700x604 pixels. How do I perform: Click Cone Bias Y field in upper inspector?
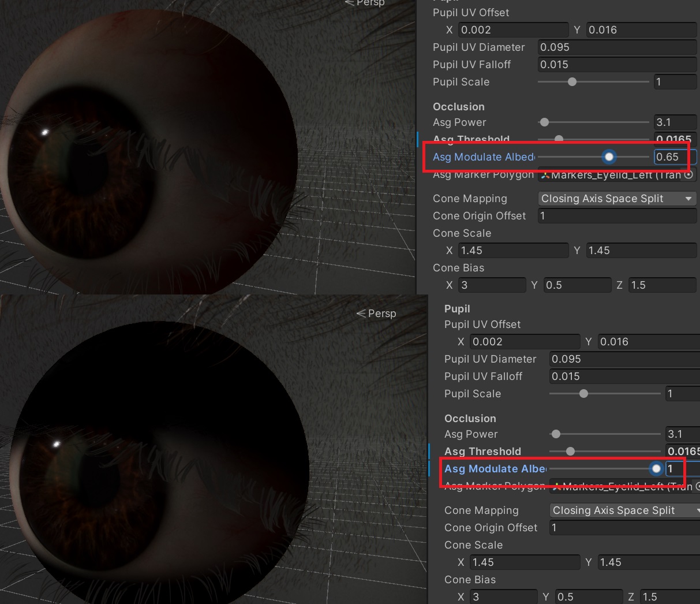(x=577, y=285)
